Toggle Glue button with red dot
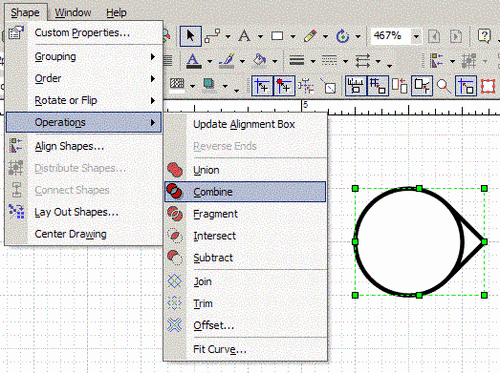The image size is (500, 373). (284, 86)
